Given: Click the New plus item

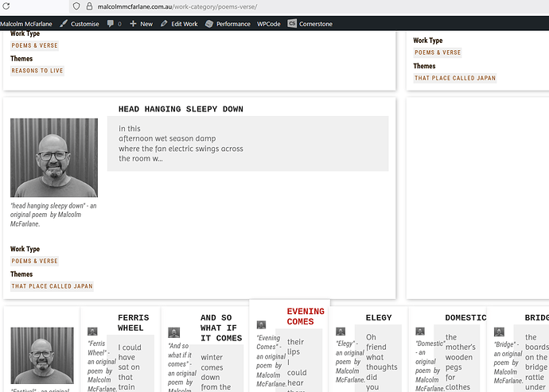Looking at the screenshot, I should [x=141, y=24].
